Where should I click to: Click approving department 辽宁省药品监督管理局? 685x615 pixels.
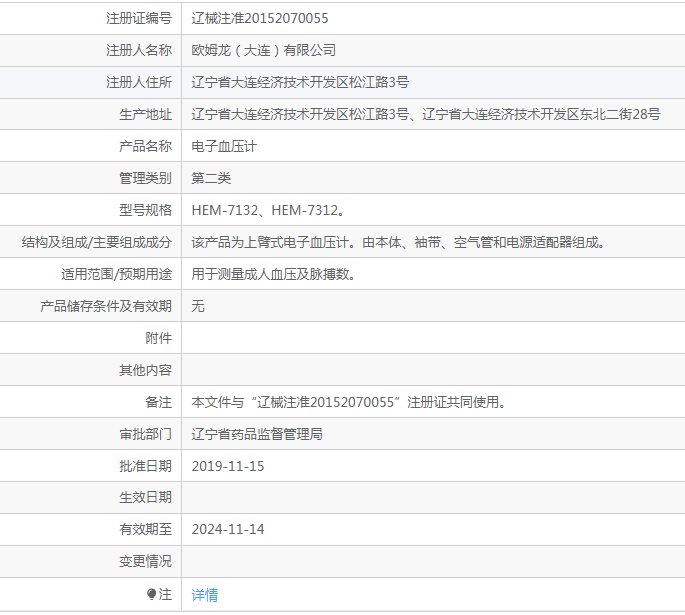tap(257, 434)
